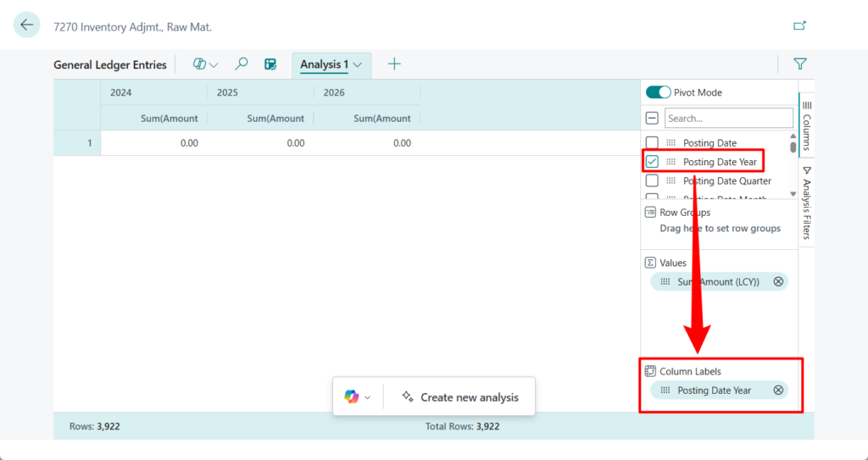Image resolution: width=868 pixels, height=460 pixels.
Task: Check the Posting Date Quarter checkbox
Action: pyautogui.click(x=652, y=180)
